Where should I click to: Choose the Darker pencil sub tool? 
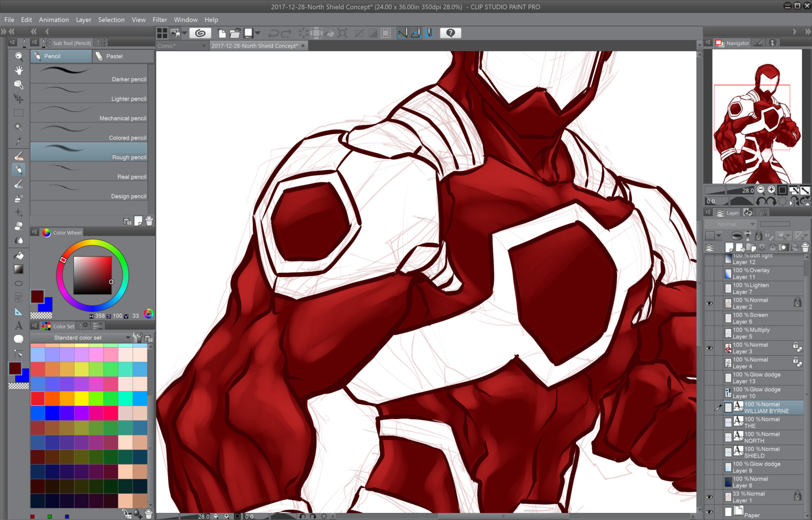click(89, 74)
